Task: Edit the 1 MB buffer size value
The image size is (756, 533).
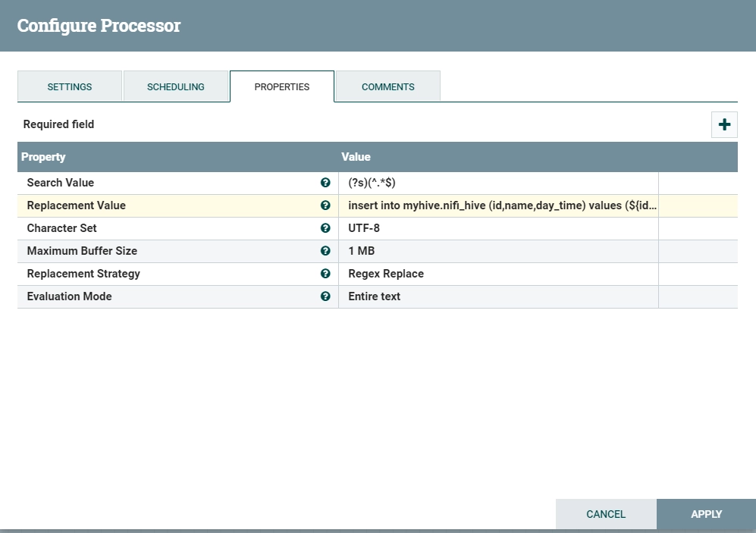Action: coord(498,251)
